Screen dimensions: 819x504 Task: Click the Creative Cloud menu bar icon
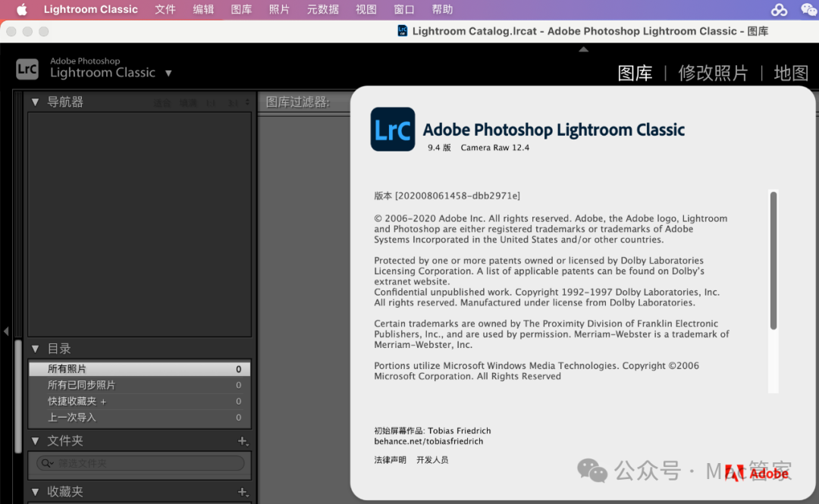pos(779,9)
